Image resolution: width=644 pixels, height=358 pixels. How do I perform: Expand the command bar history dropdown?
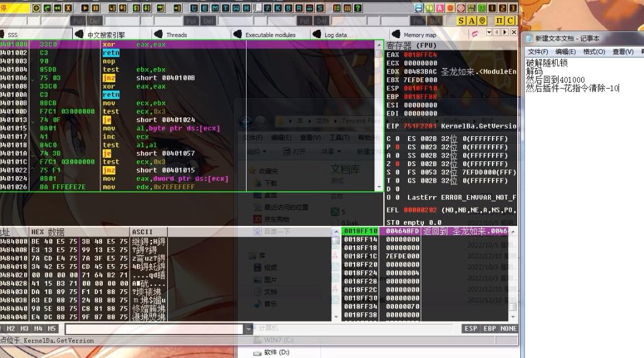(248, 329)
